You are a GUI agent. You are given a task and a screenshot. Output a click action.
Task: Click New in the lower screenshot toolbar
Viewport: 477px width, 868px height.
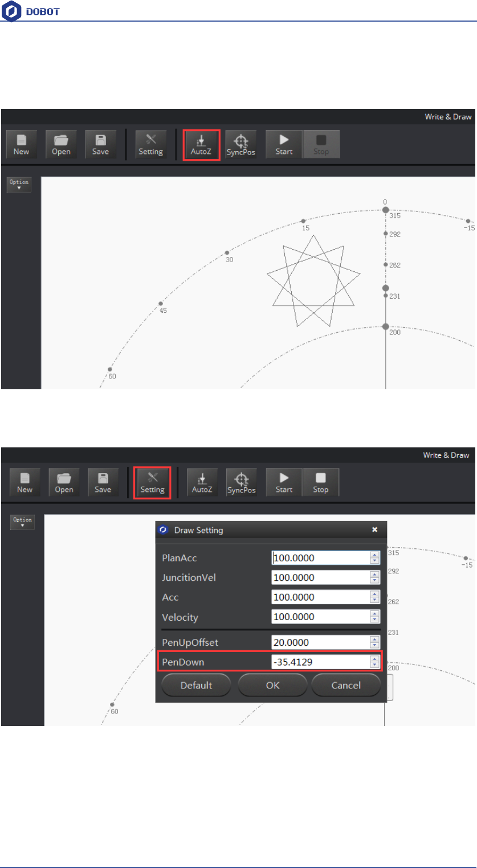tap(25, 482)
